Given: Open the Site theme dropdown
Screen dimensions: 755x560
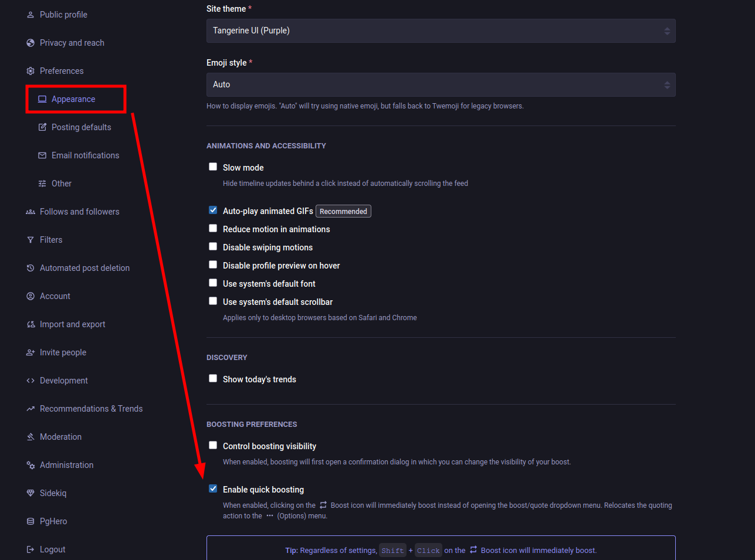Looking at the screenshot, I should (x=441, y=31).
